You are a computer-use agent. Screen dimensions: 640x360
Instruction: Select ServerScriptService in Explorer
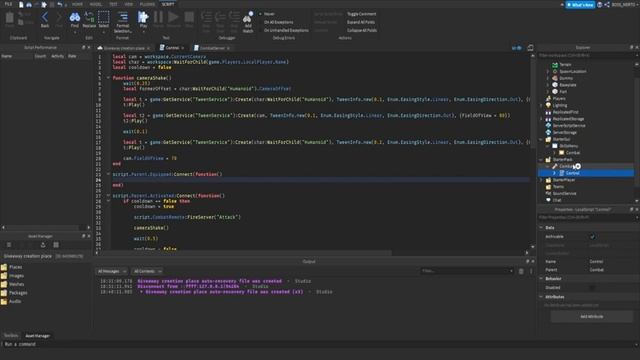569,126
